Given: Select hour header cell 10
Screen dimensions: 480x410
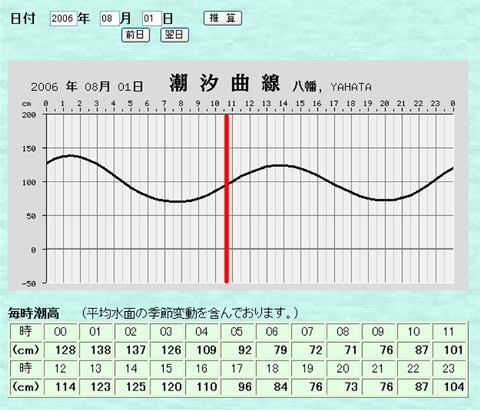Looking at the screenshot, I should click(x=414, y=332).
